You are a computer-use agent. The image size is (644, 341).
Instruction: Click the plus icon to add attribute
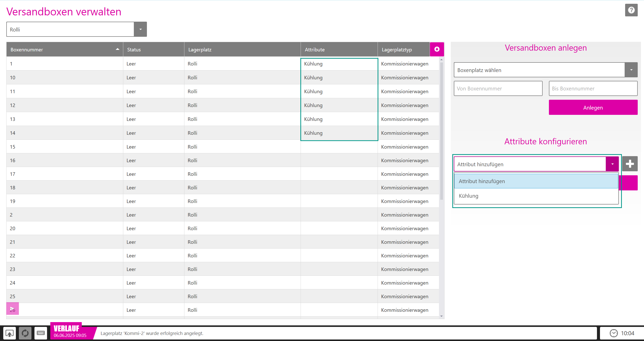630,164
